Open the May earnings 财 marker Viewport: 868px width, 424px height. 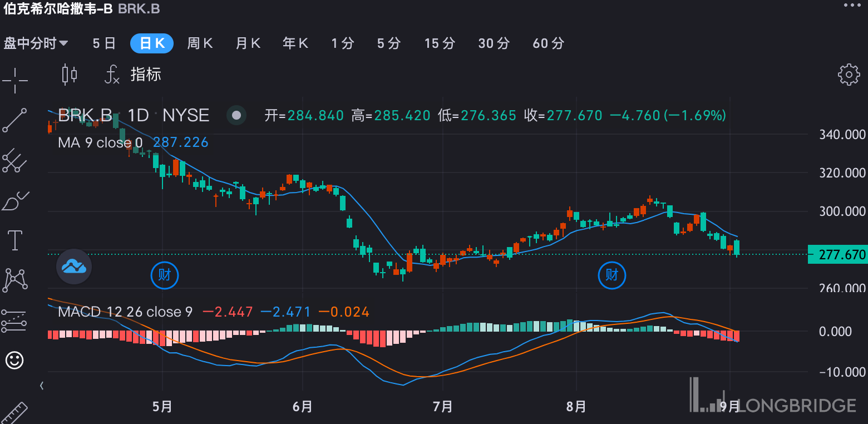pyautogui.click(x=165, y=275)
